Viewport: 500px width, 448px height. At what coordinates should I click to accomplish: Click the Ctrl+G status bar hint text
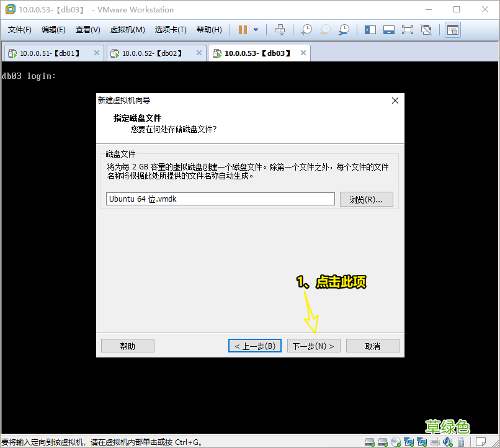point(102,442)
